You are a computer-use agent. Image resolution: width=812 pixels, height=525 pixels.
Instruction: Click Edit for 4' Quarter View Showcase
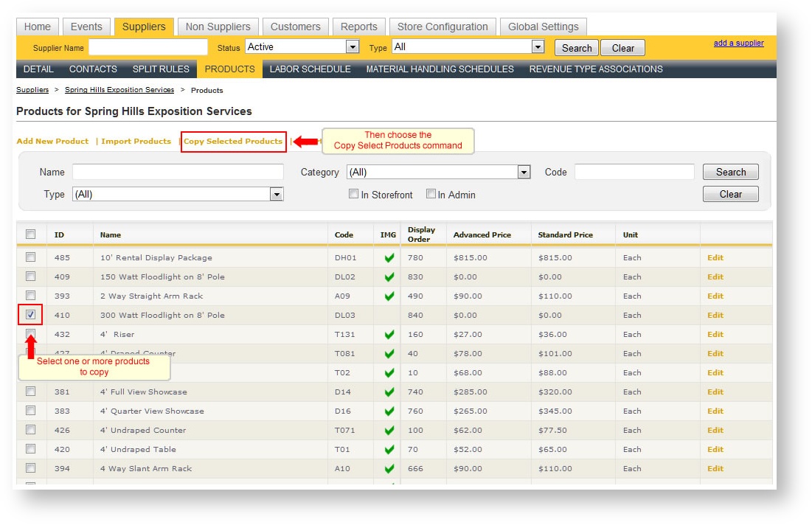coord(715,411)
